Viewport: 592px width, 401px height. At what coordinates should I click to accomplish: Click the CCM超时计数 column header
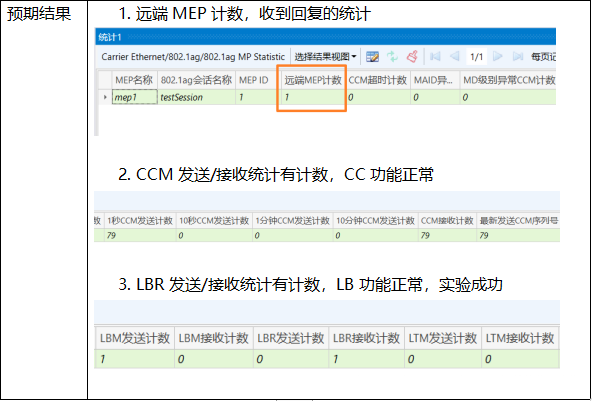click(378, 80)
